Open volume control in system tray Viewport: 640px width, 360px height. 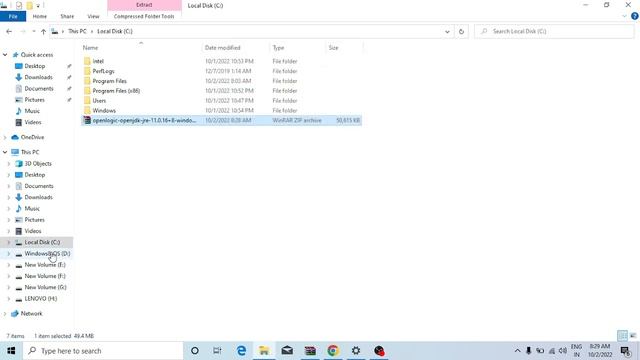563,351
